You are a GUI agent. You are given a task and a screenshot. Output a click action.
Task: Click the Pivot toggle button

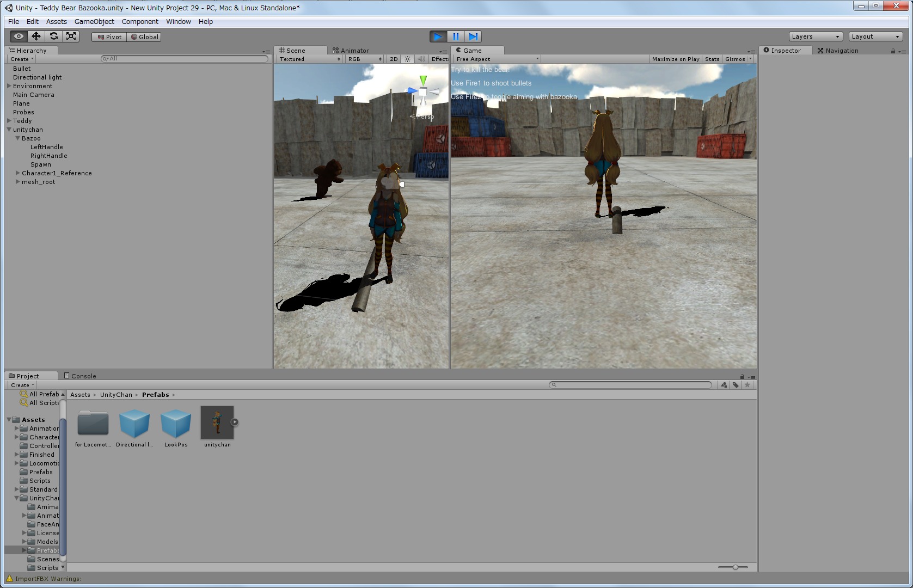[x=109, y=37]
